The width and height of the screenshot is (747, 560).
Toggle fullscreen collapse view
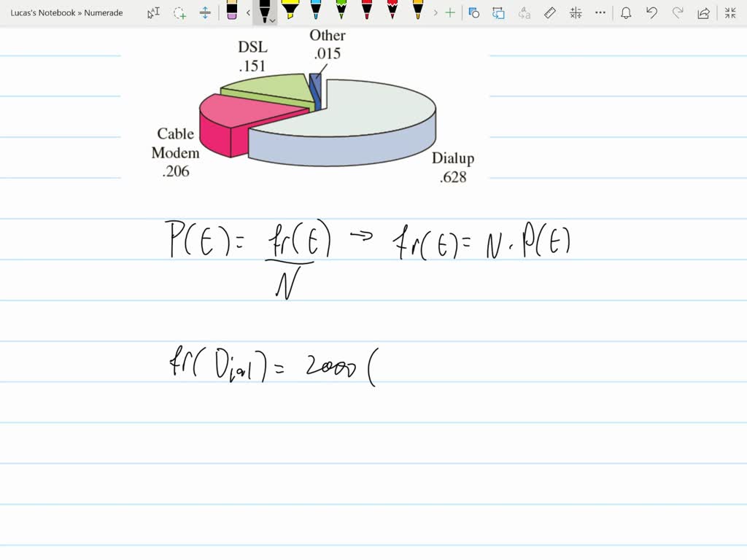pyautogui.click(x=730, y=12)
